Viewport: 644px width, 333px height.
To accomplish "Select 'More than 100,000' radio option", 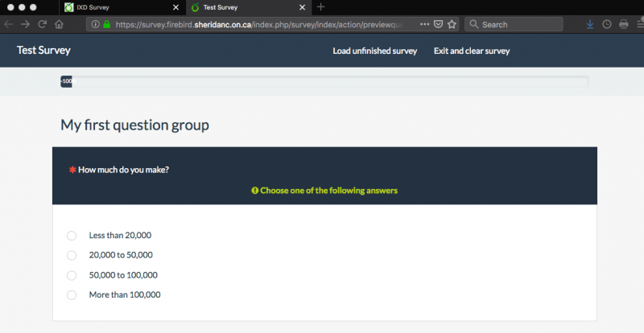I will [72, 295].
